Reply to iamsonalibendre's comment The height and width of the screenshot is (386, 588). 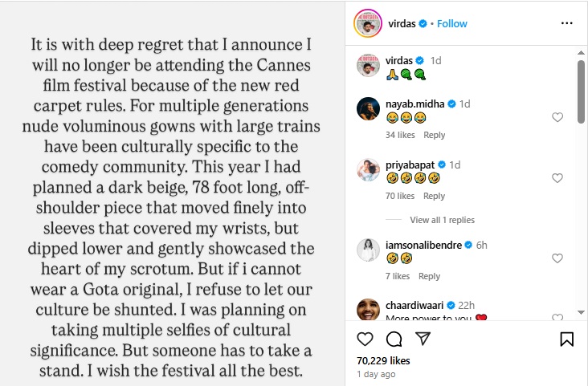pyautogui.click(x=429, y=276)
